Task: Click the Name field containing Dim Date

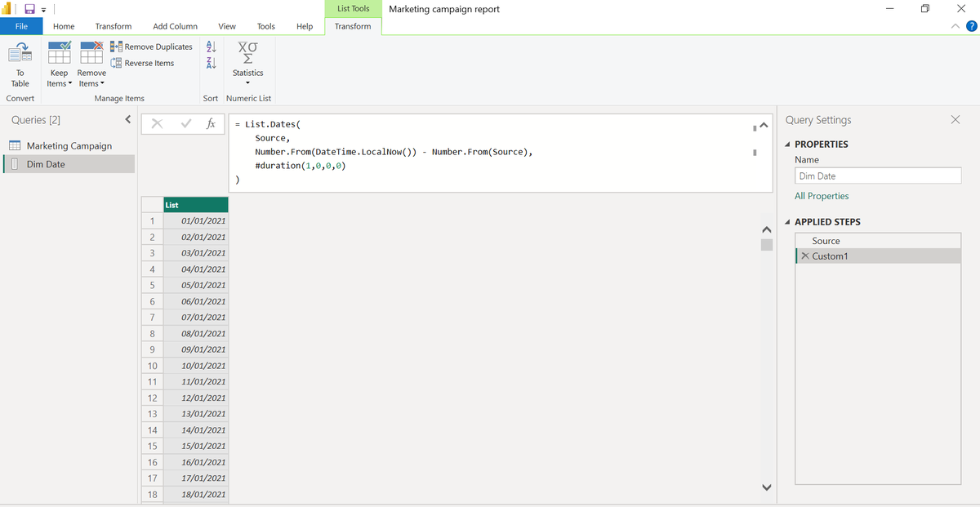Action: (x=878, y=176)
